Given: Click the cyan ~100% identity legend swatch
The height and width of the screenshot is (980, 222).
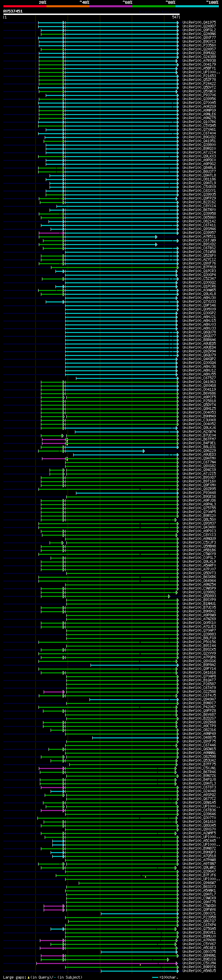Looking at the screenshot, I should [197, 6].
